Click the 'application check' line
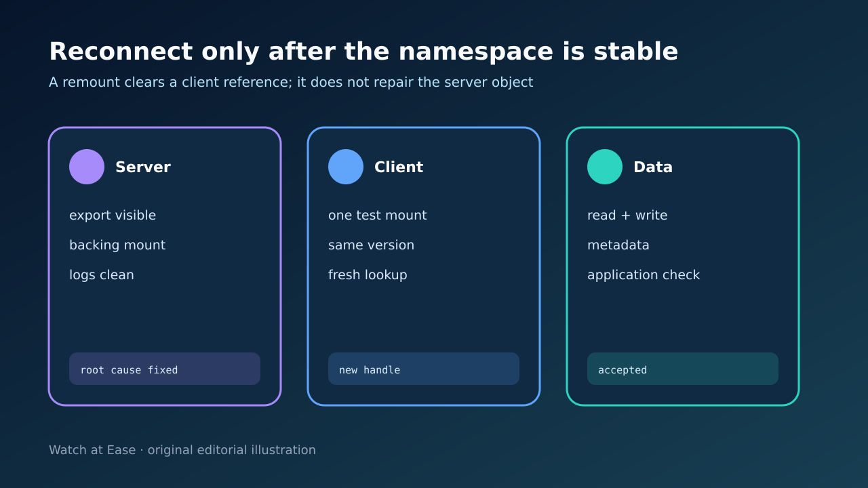 tap(644, 275)
